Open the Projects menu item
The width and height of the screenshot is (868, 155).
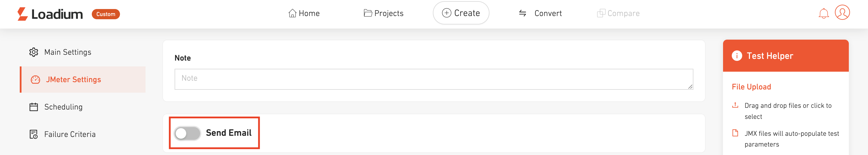(384, 13)
